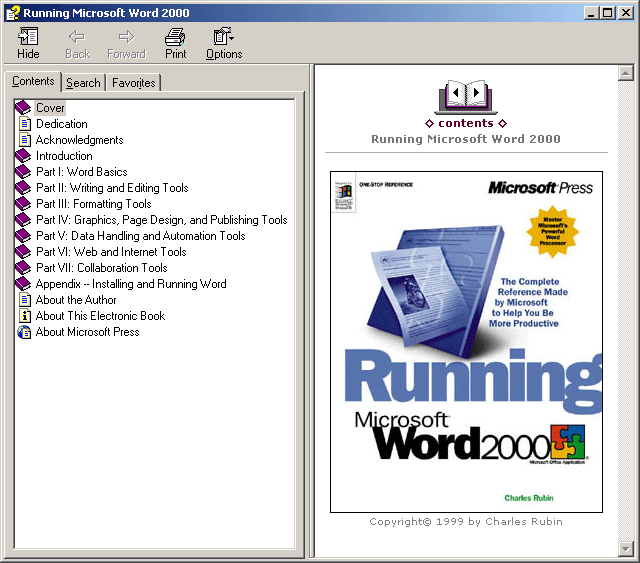Click the scroll up arrow of content pane

tap(625, 73)
